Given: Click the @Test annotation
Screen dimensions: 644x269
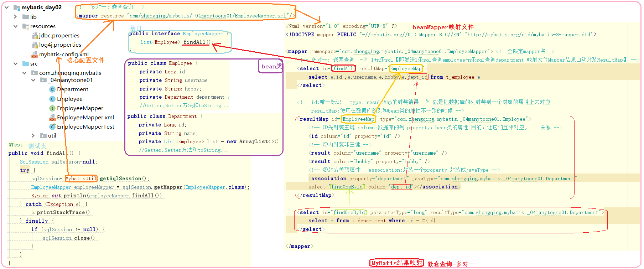Looking at the screenshot, I should coord(16,145).
